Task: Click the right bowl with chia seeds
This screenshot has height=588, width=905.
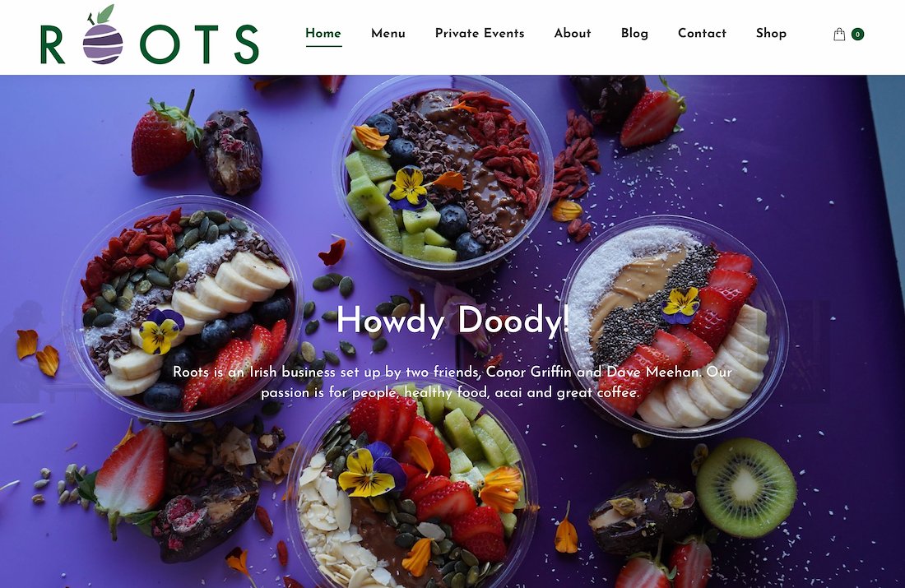Action: pyautogui.click(x=674, y=326)
